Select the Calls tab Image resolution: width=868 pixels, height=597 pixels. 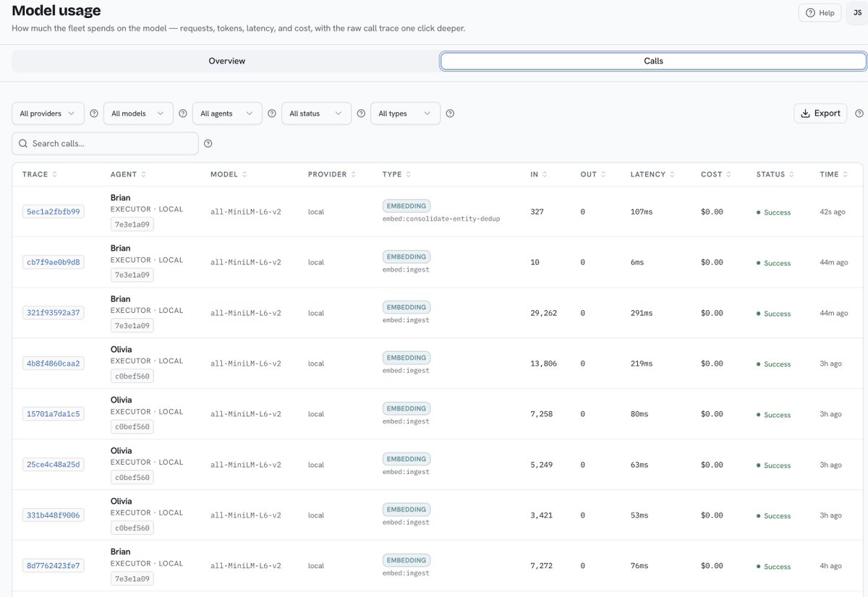(x=653, y=61)
